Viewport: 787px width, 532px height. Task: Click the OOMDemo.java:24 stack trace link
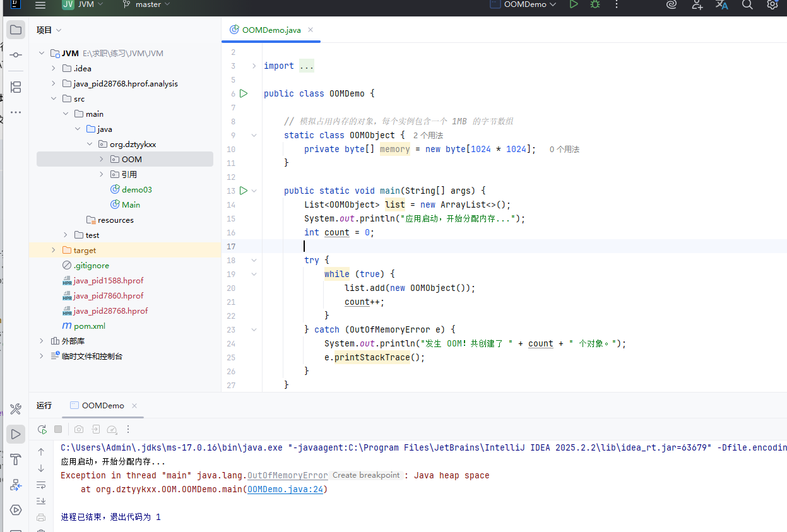[x=287, y=489]
